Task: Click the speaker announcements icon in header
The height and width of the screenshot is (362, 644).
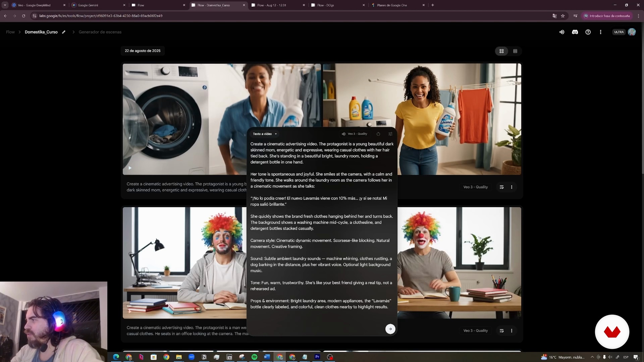Action: point(562,32)
